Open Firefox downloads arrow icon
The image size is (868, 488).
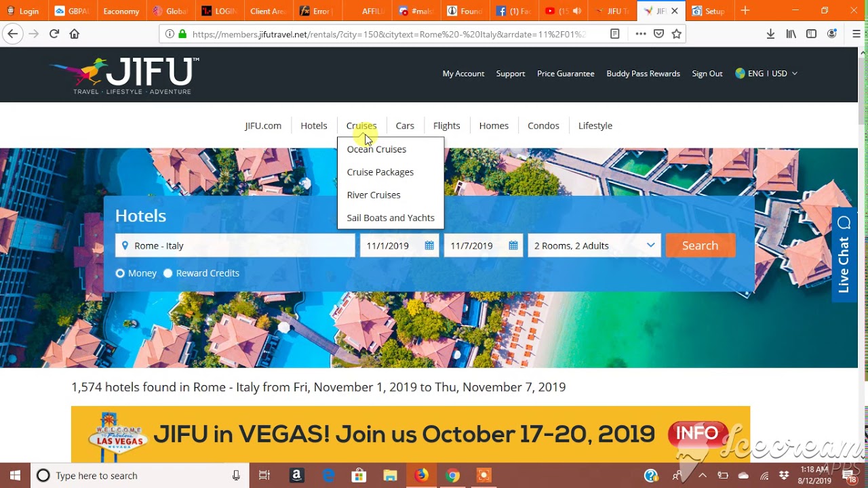(770, 34)
